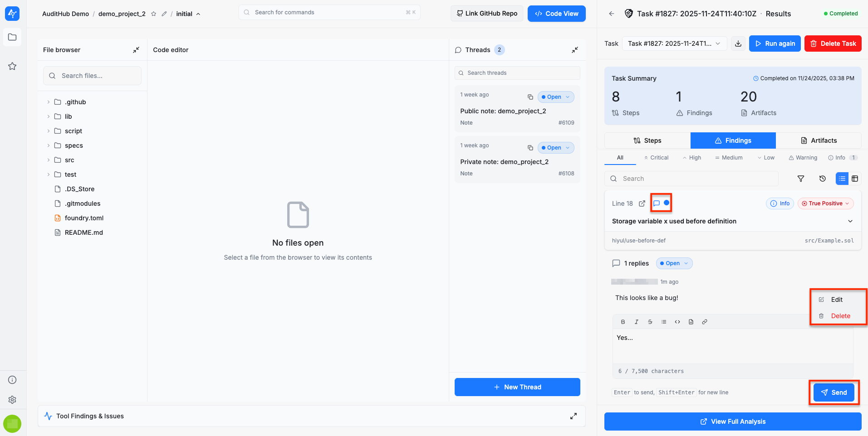Copy the Public note thread link icon
Viewport: 868px width, 436px height.
(x=530, y=97)
